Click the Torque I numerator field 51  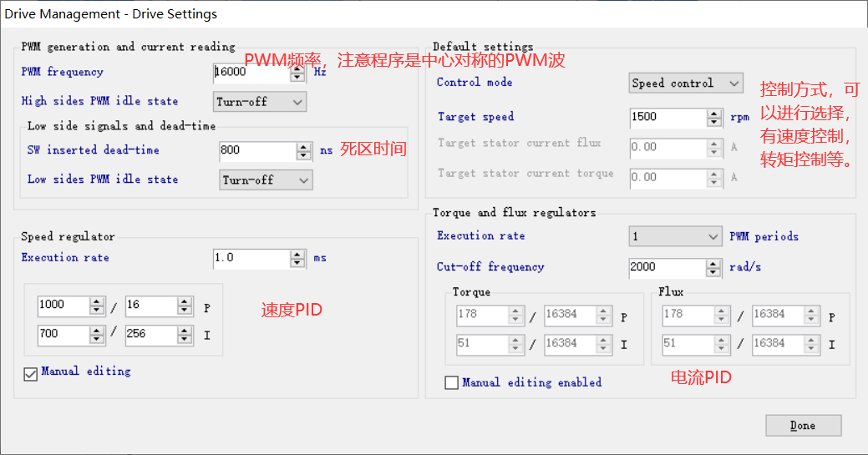(x=482, y=344)
